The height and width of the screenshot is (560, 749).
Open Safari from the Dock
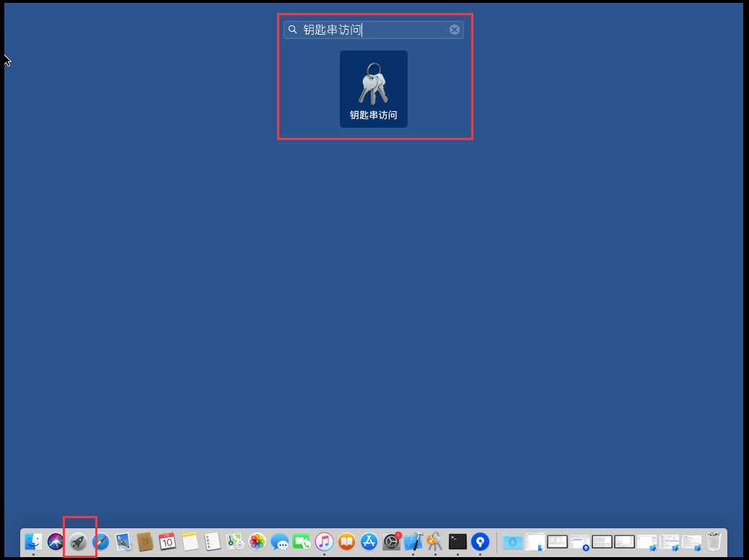click(x=101, y=542)
